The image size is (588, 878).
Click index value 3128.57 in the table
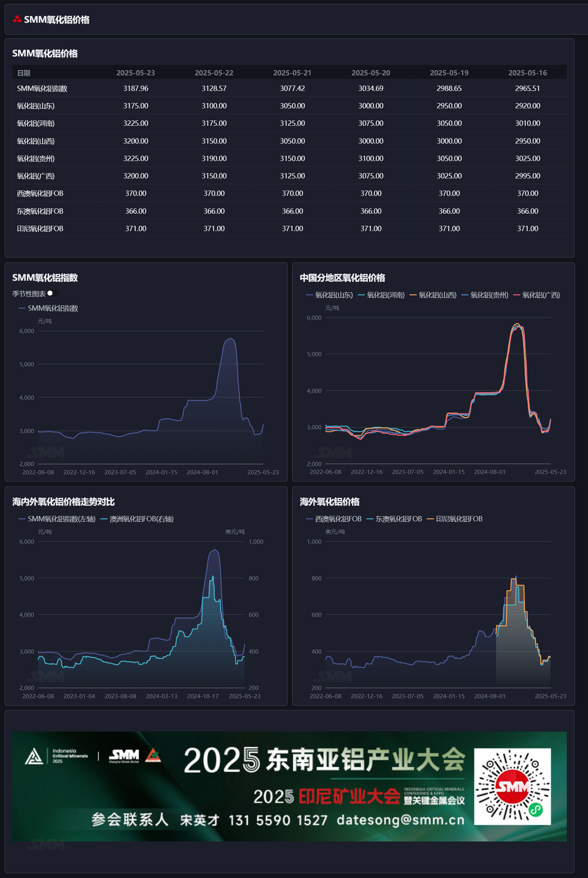point(214,88)
